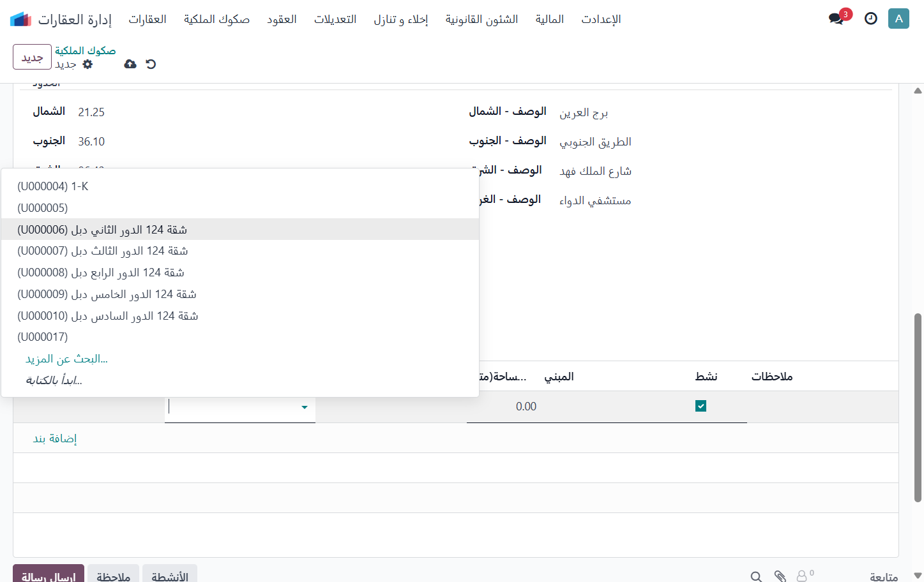This screenshot has width=924, height=582.
Task: Click the الجنوب value 36.10
Action: pos(91,142)
